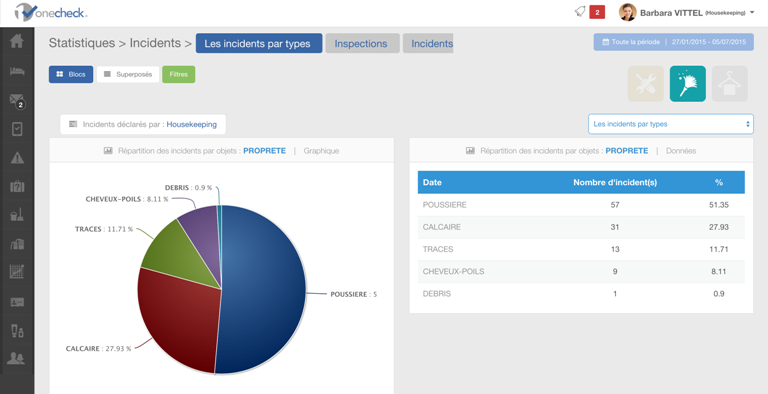Screen dimensions: 768x394
Task: Open the checklist clipboard icon in sidebar
Action: (x=17, y=129)
